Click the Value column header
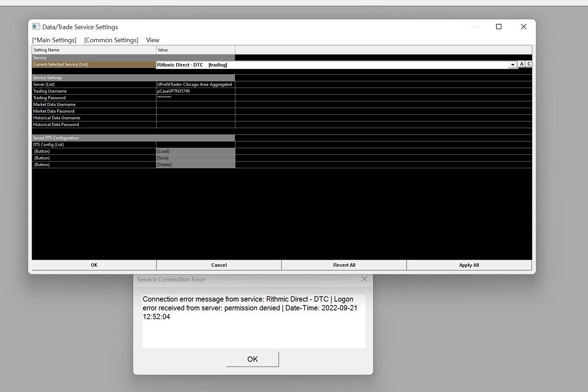Screen dimensions: 588x392 coord(196,50)
